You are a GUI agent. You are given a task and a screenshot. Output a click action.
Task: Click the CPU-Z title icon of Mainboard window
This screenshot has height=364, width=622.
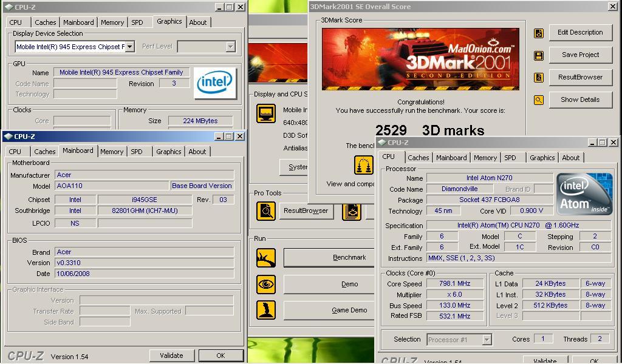point(8,136)
